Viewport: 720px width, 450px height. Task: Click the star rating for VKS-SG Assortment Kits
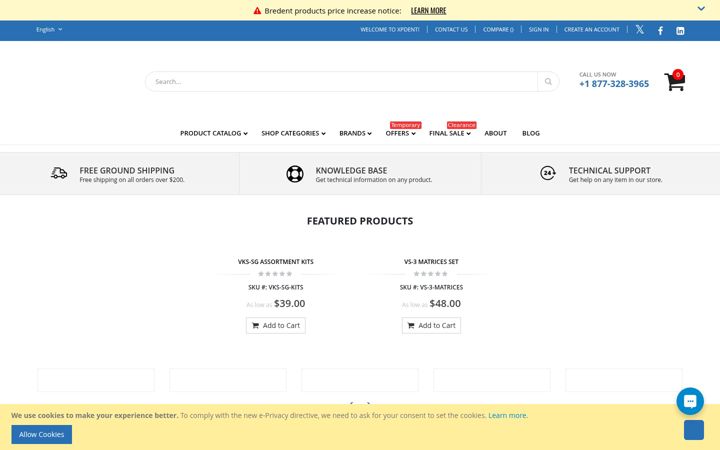[x=275, y=274]
